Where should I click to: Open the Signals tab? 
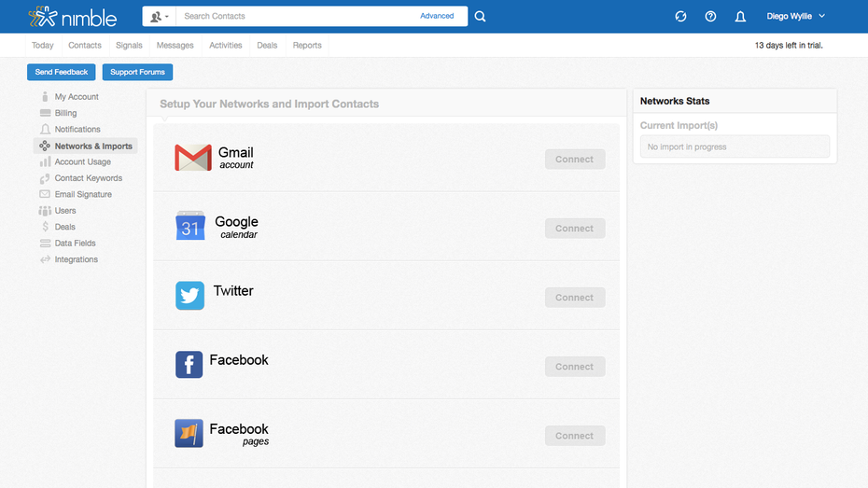129,46
